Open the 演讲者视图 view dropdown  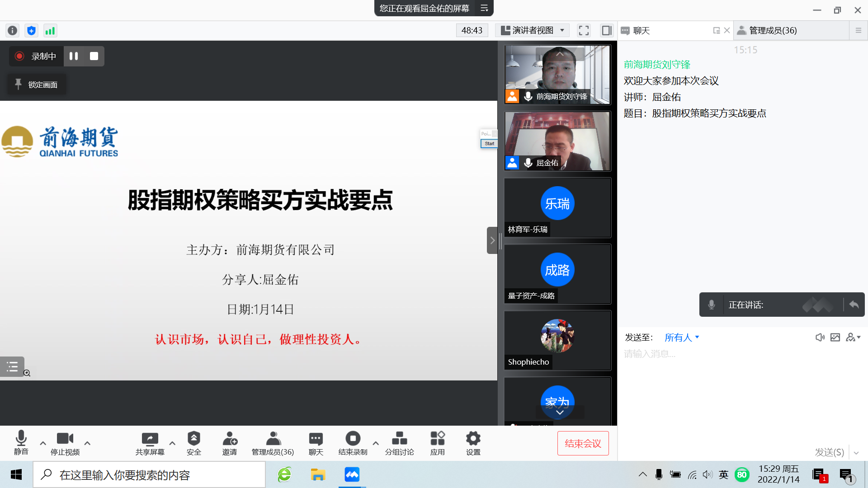[x=533, y=30]
